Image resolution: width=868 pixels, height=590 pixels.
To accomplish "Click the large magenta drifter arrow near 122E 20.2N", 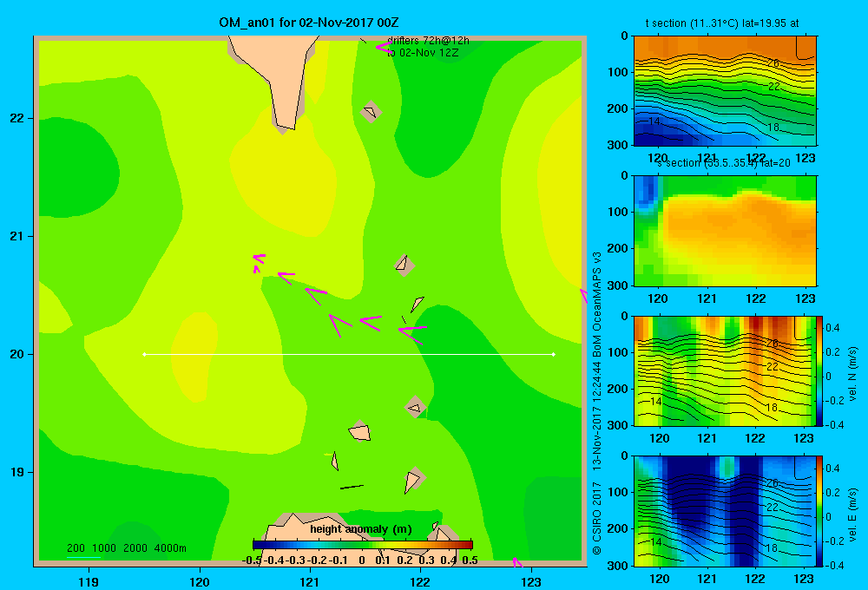I will coord(411,334).
